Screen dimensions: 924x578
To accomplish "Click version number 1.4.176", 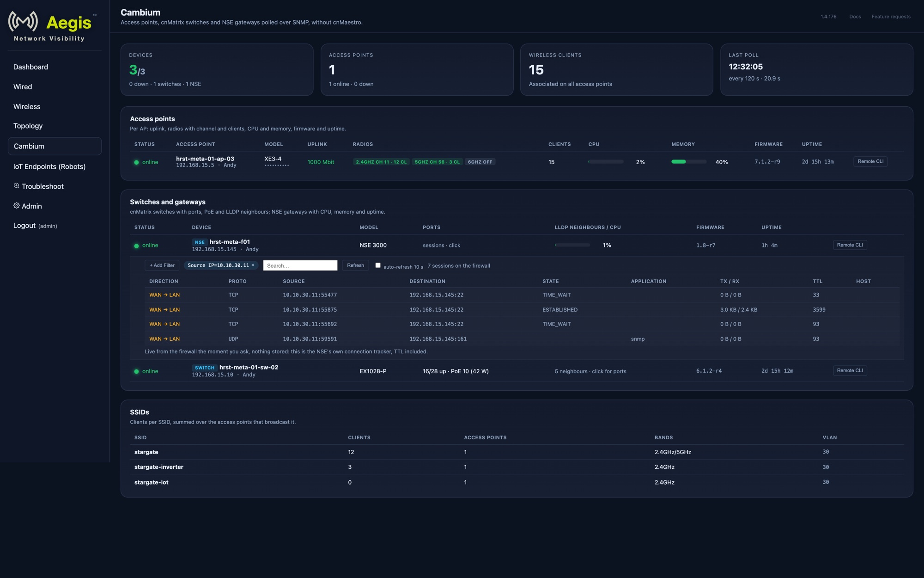I will tap(828, 17).
